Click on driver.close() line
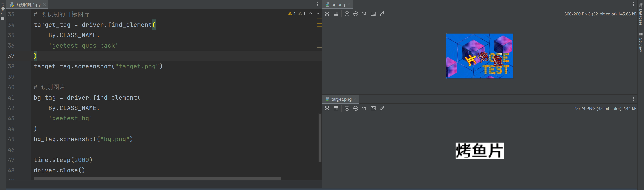 click(59, 170)
